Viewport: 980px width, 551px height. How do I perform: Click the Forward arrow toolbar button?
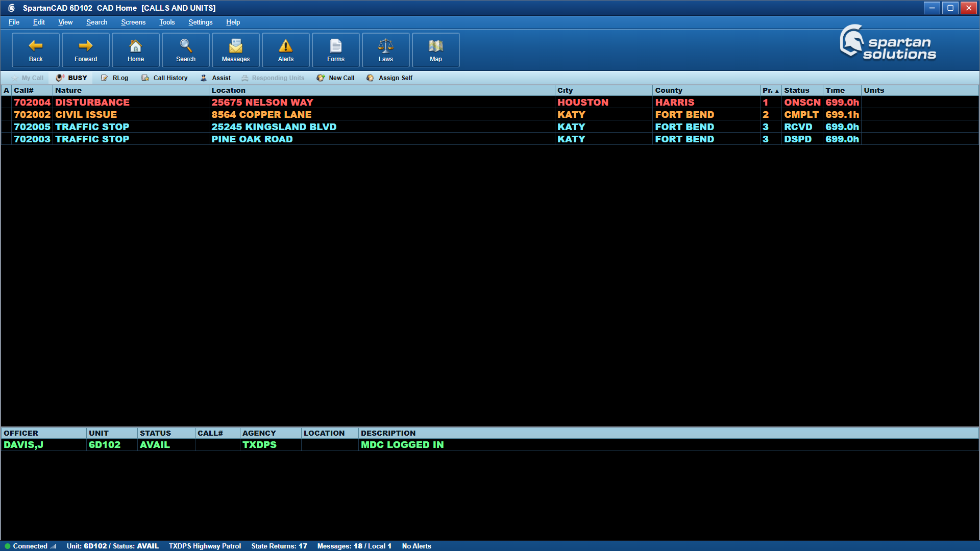pyautogui.click(x=86, y=50)
